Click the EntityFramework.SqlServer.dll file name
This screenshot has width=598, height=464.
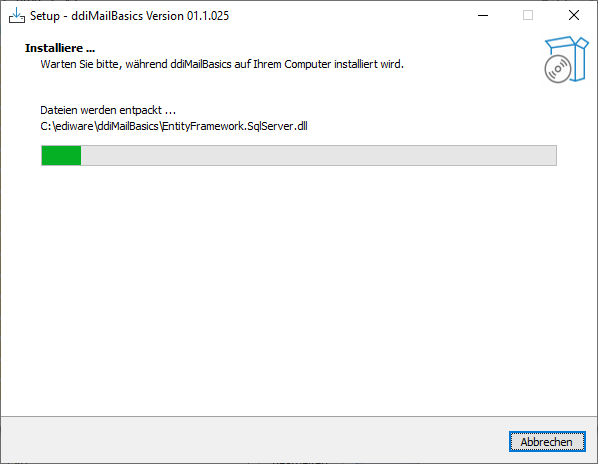[x=235, y=126]
